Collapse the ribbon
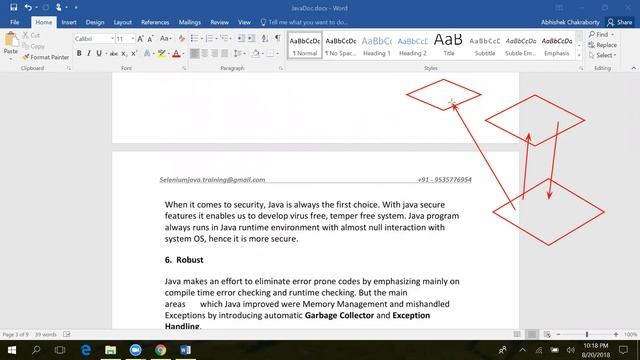Image resolution: width=640 pixels, height=360 pixels. pyautogui.click(x=634, y=68)
